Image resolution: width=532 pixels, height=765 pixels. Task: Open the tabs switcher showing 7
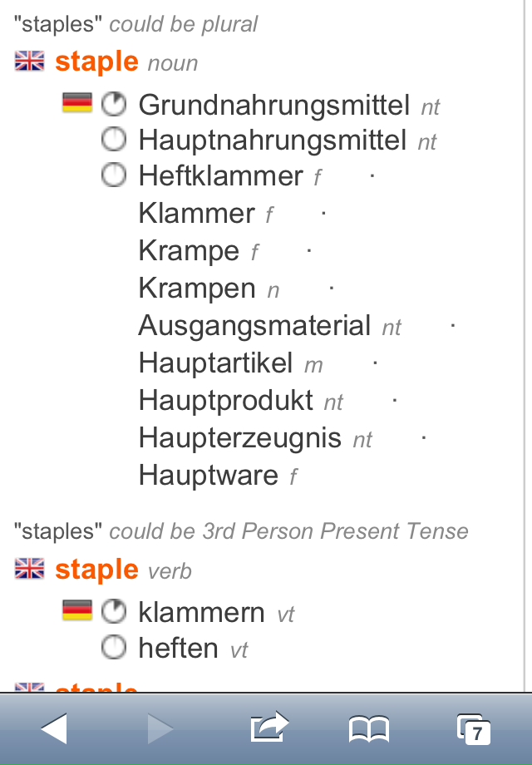(474, 729)
